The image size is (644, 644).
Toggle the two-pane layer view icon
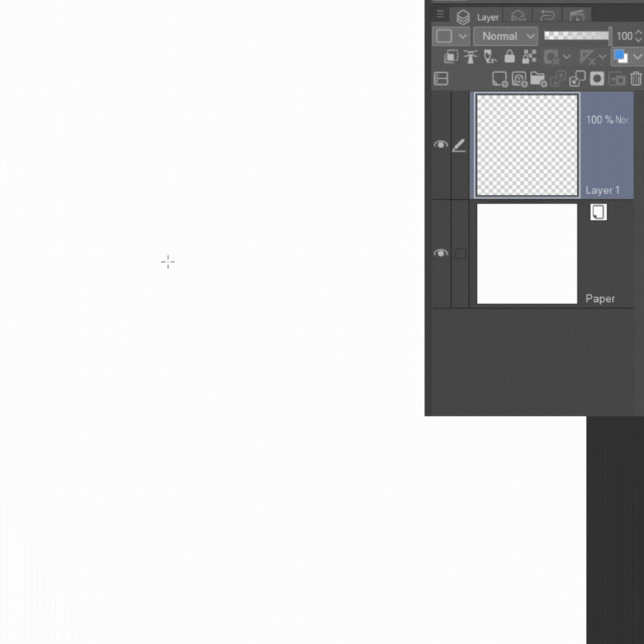tap(441, 78)
